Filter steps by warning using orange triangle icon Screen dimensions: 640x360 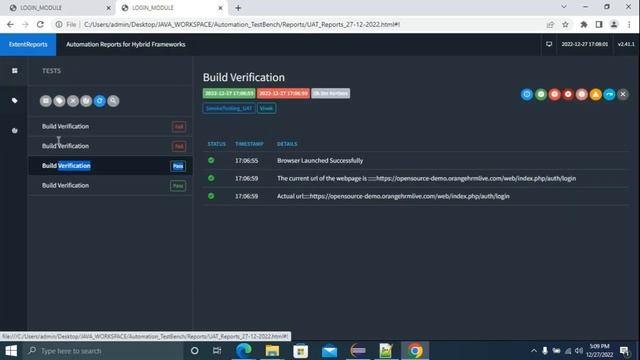[x=596, y=94]
